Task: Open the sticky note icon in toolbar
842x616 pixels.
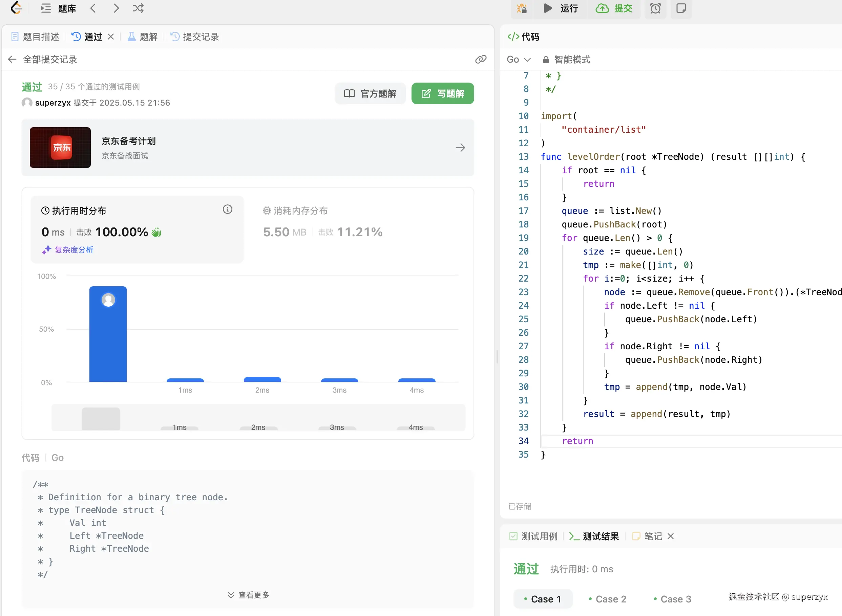Action: (681, 8)
